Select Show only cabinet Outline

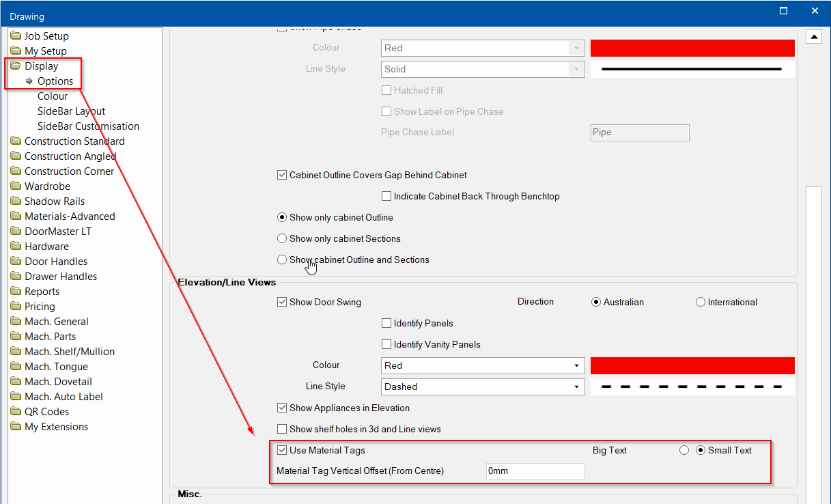click(282, 217)
